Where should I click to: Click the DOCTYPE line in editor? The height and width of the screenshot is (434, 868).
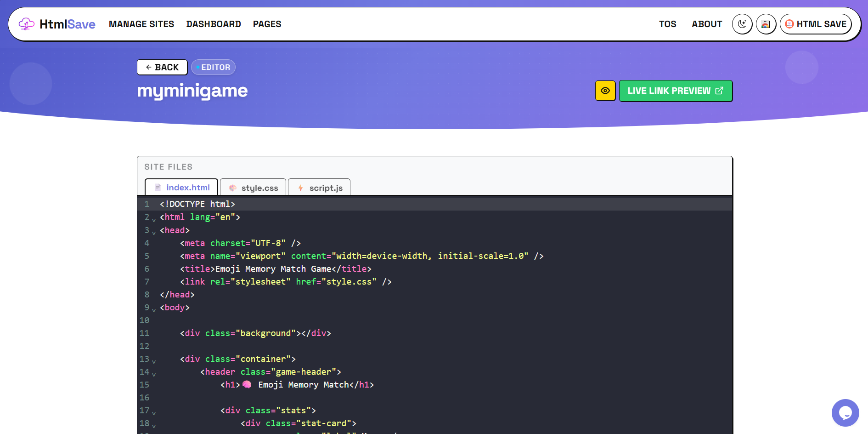pyautogui.click(x=197, y=204)
